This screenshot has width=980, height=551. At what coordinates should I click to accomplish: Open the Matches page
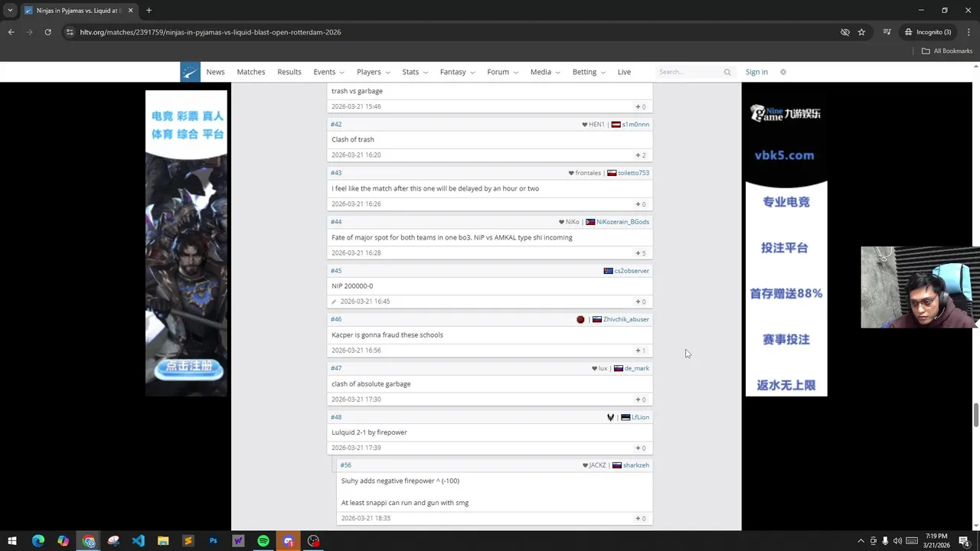(251, 72)
